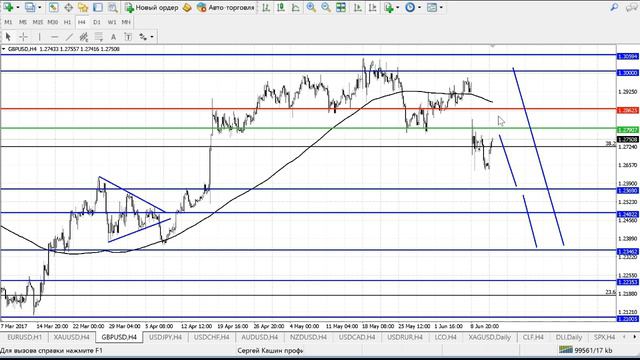Switch to the AUDUSD,H4 chart tab
Screen dimensions: 640x360
(259, 337)
